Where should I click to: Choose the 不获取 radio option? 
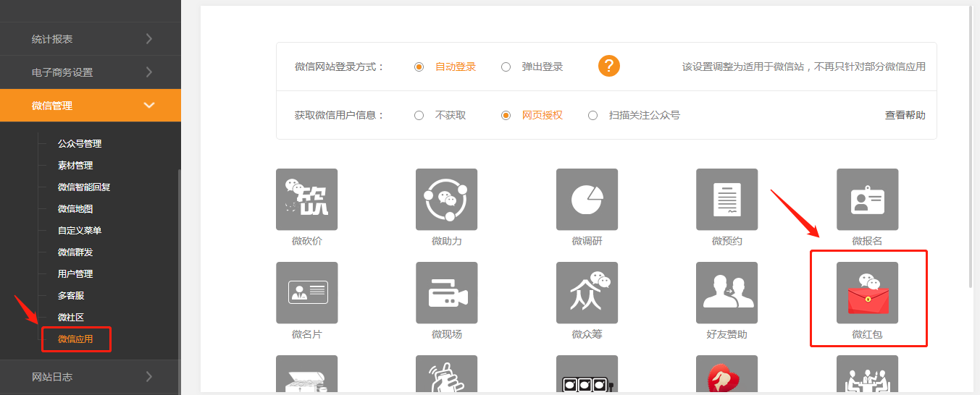419,115
